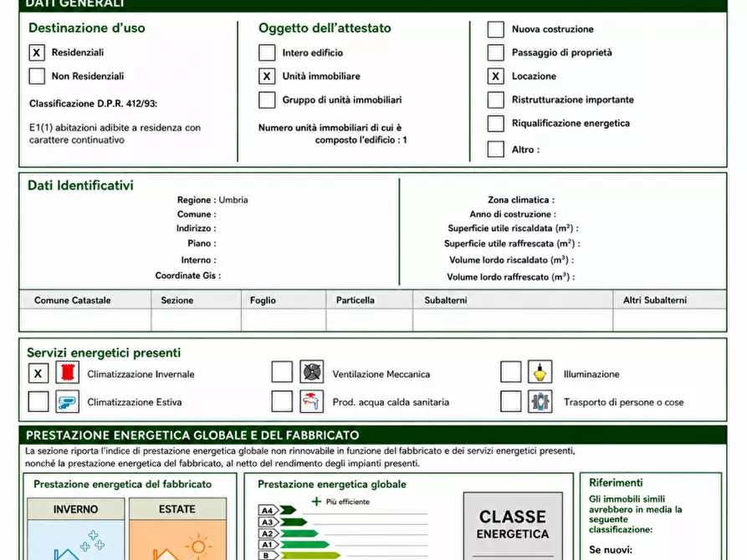Click the fan icon for Ventilazione Meccanica
This screenshot has height=560, width=747.
(311, 372)
